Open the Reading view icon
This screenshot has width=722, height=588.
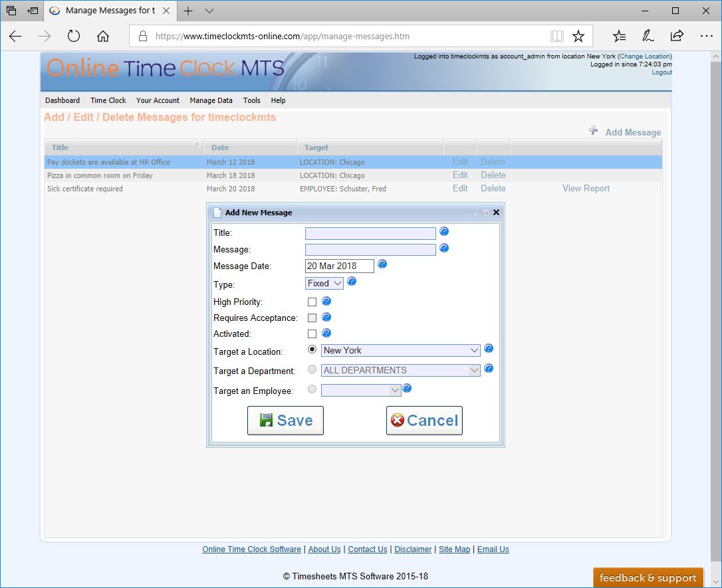(x=556, y=36)
